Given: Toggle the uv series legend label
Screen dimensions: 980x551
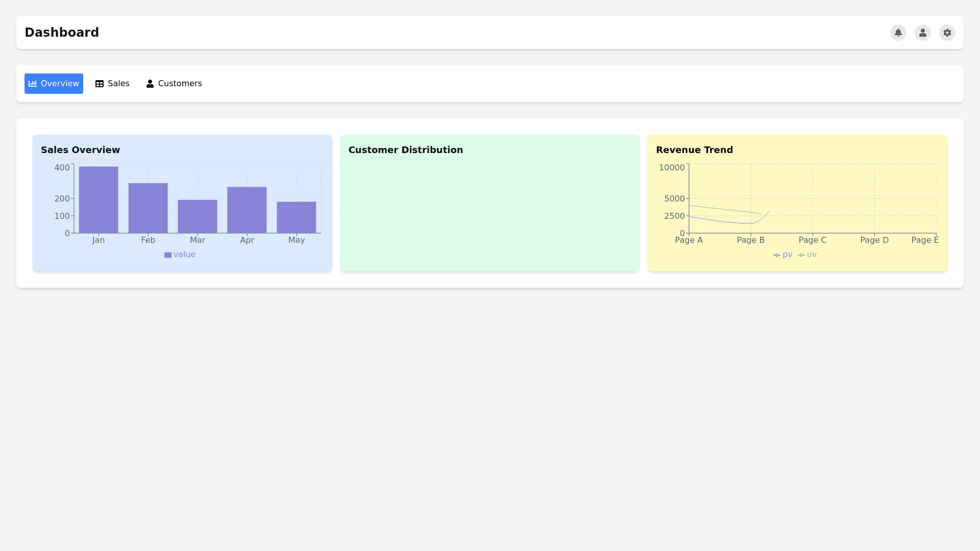Looking at the screenshot, I should tap(812, 255).
